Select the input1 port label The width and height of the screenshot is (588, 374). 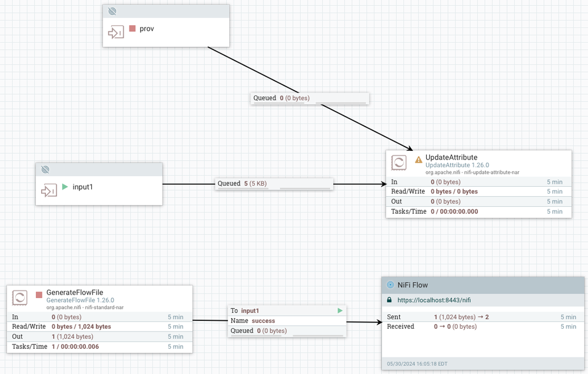point(82,187)
